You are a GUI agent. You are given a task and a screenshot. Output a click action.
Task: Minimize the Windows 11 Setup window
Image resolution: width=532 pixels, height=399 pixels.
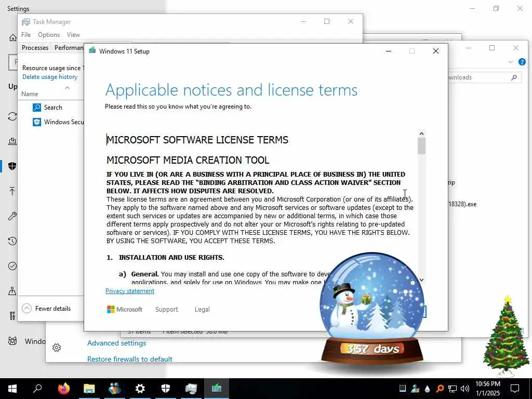tap(389, 51)
